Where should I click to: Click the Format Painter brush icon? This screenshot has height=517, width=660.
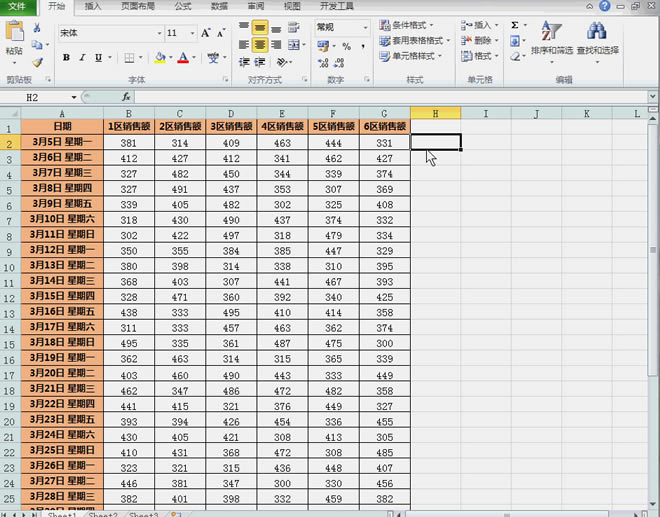pos(37,62)
